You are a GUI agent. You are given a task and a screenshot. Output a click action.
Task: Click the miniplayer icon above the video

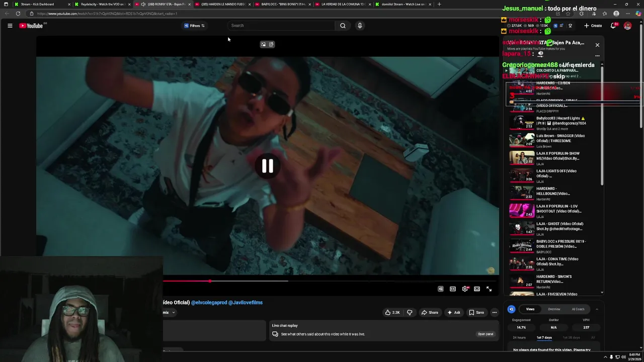tap(263, 44)
